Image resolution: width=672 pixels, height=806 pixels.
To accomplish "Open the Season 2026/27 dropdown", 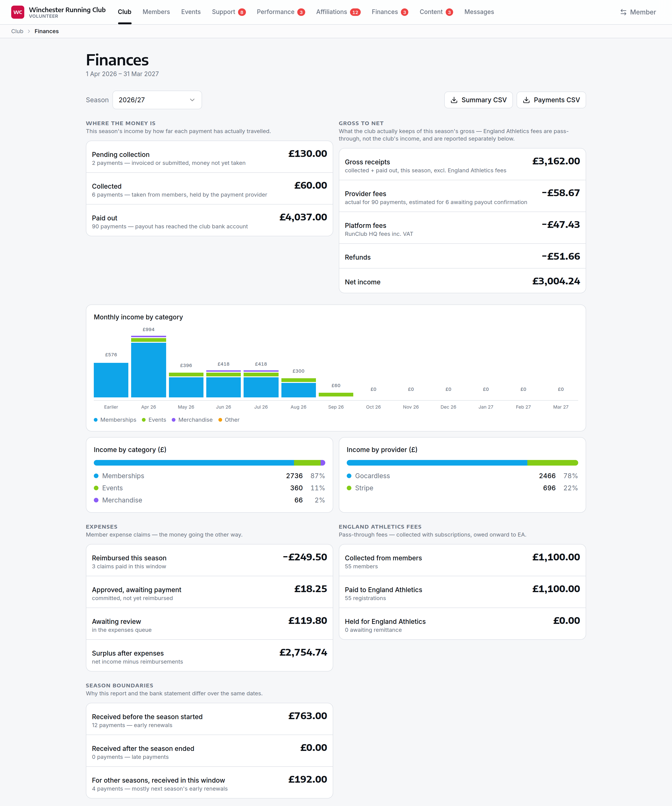I will 157,100.
